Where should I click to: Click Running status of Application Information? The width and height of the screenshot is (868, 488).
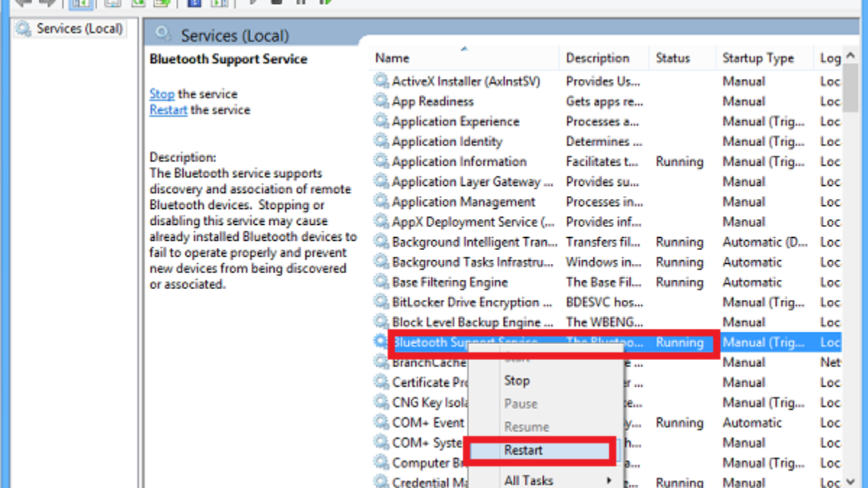pos(679,161)
